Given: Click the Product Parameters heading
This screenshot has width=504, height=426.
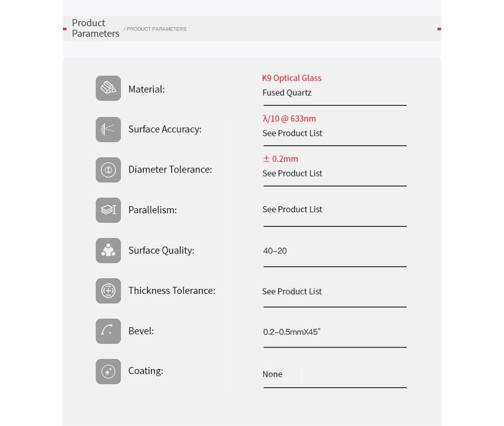Looking at the screenshot, I should (95, 28).
